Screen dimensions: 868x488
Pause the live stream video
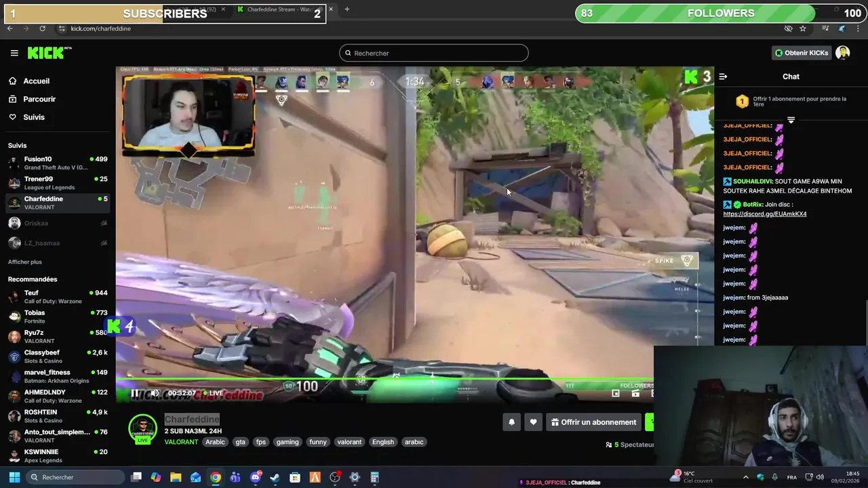(134, 393)
